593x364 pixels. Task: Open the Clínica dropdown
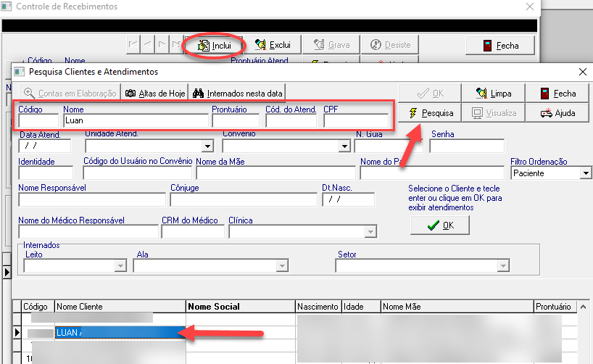coord(370,231)
